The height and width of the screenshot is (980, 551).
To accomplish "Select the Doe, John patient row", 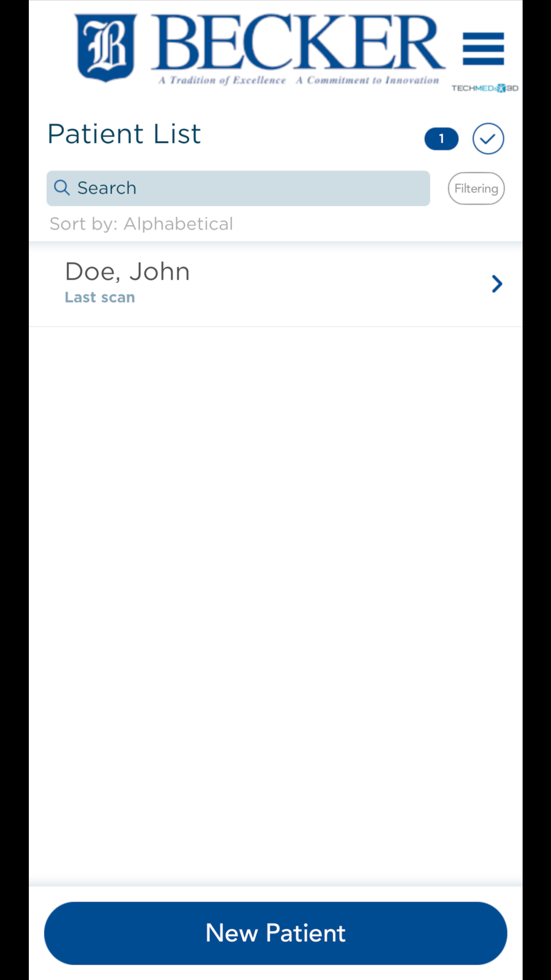I will (x=275, y=284).
